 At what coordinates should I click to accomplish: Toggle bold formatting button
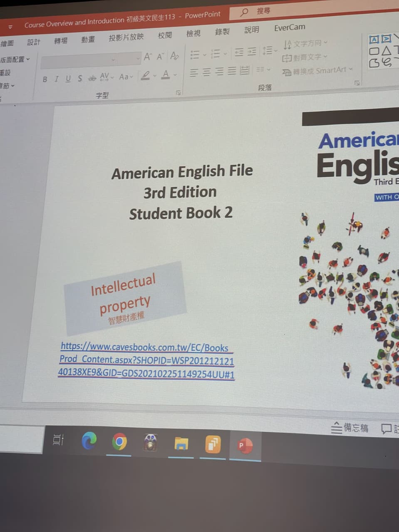pyautogui.click(x=45, y=79)
